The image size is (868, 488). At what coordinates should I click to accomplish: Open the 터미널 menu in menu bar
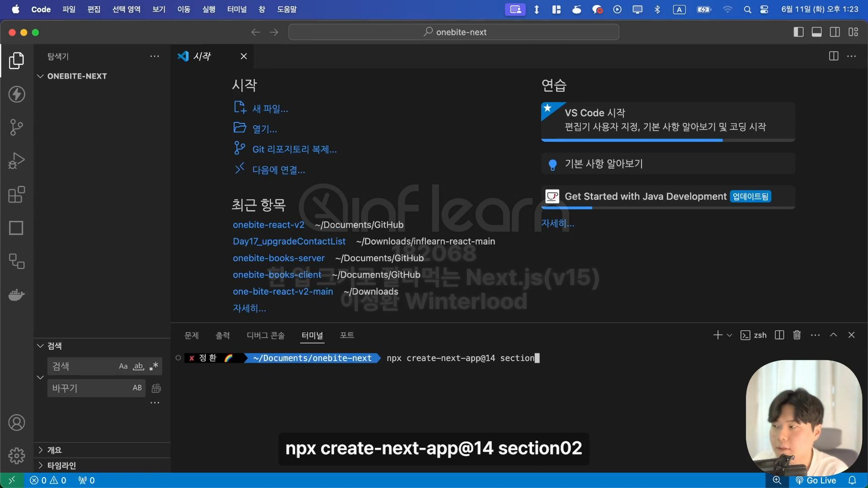[237, 9]
